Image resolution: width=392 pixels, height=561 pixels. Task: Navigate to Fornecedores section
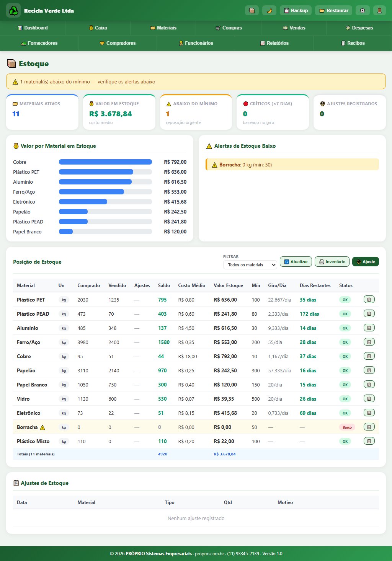pos(39,43)
